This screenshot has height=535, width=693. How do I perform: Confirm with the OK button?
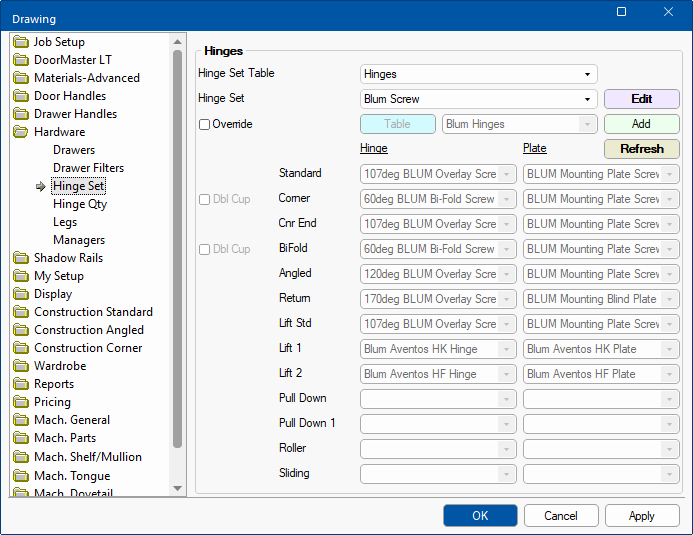tap(480, 516)
